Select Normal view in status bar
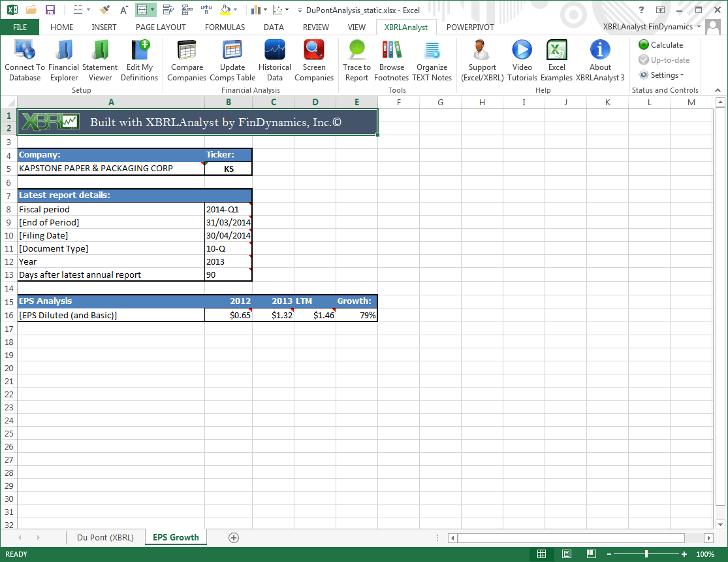Image resolution: width=728 pixels, height=562 pixels. (541, 554)
